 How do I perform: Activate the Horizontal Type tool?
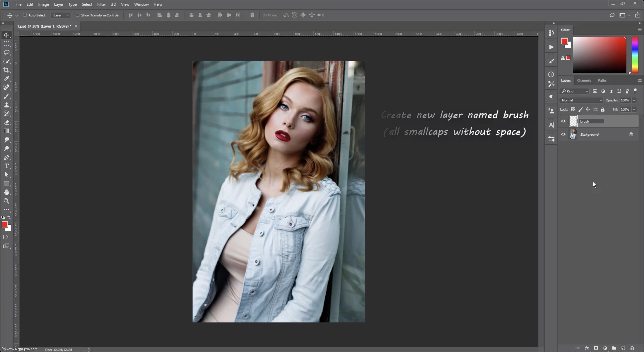(x=7, y=166)
